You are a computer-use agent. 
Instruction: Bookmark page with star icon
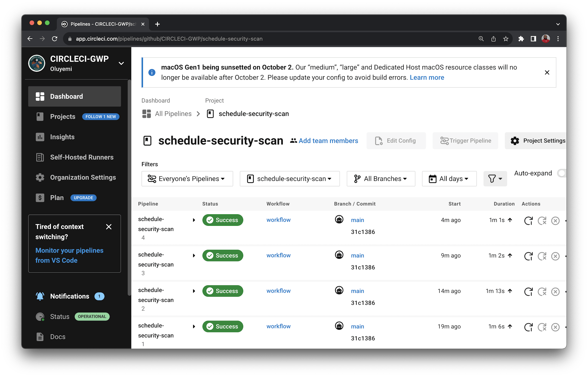tap(506, 39)
